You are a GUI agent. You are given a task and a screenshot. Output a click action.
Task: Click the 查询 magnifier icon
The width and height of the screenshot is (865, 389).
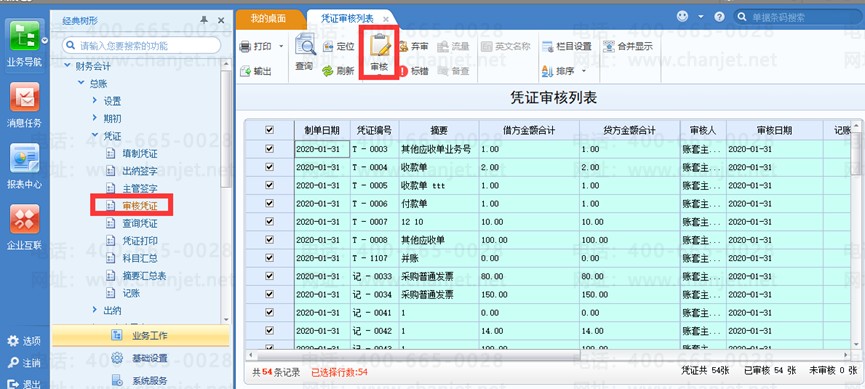pos(305,45)
